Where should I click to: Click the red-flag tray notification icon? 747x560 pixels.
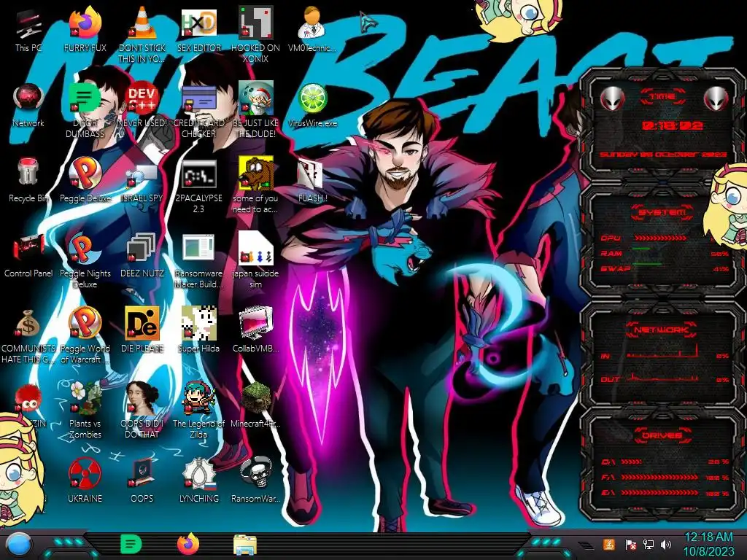click(x=631, y=544)
